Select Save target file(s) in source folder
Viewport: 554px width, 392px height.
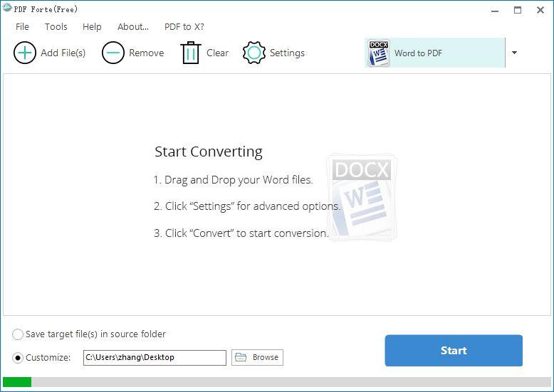point(18,334)
